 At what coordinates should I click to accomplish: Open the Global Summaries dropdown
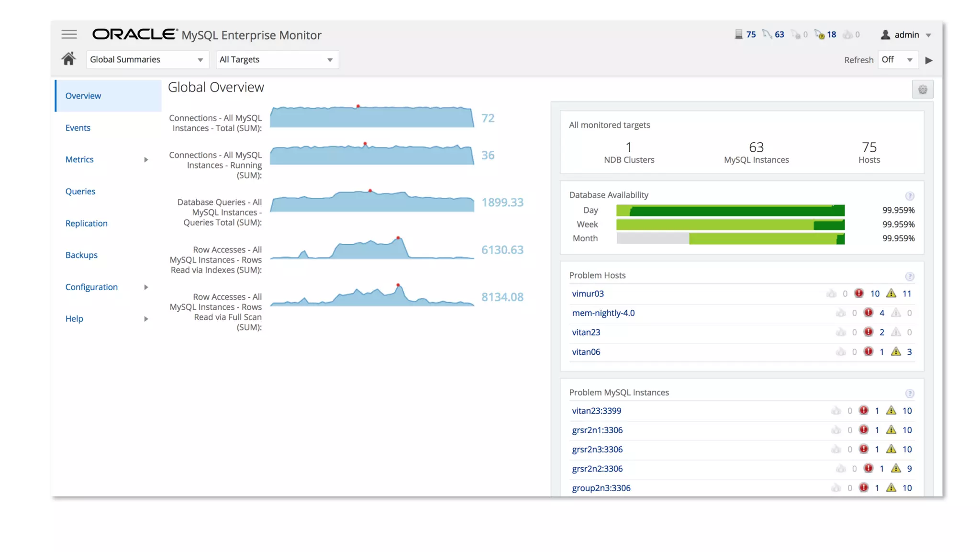(147, 60)
